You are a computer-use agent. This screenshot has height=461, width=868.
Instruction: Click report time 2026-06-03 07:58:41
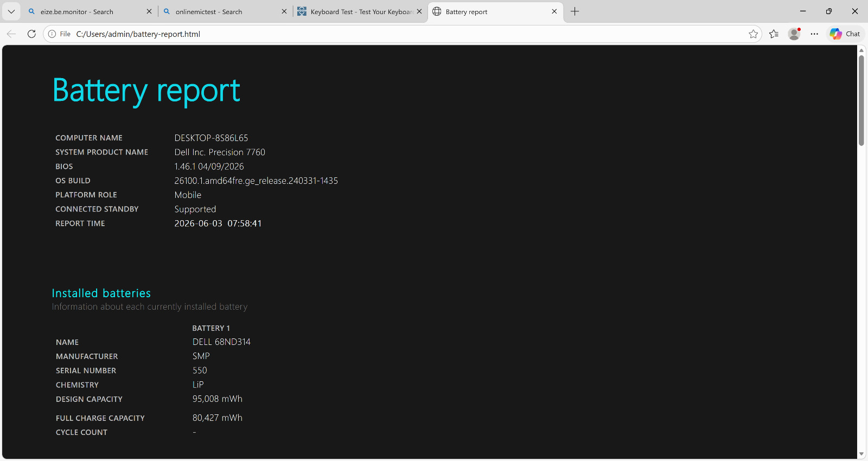tap(218, 223)
